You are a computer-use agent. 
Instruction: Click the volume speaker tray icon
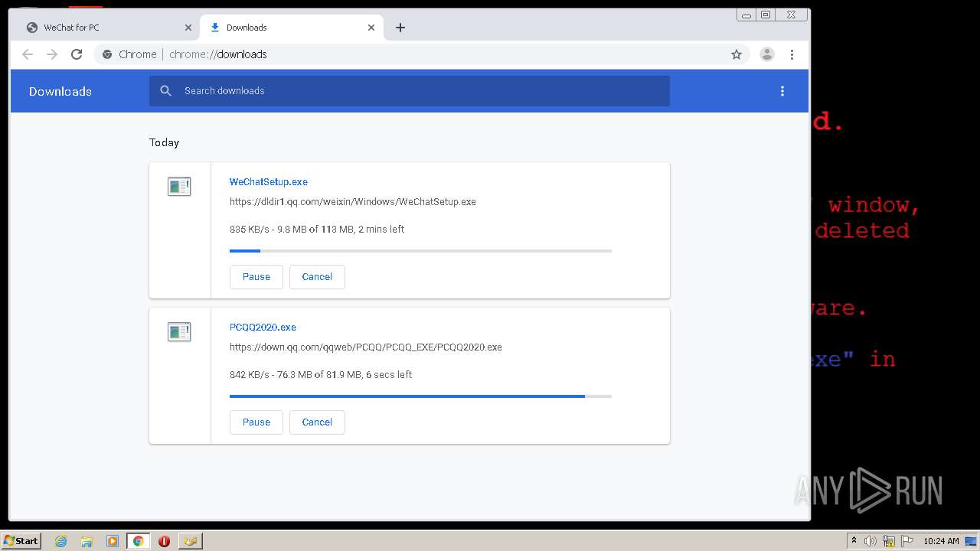(x=871, y=541)
